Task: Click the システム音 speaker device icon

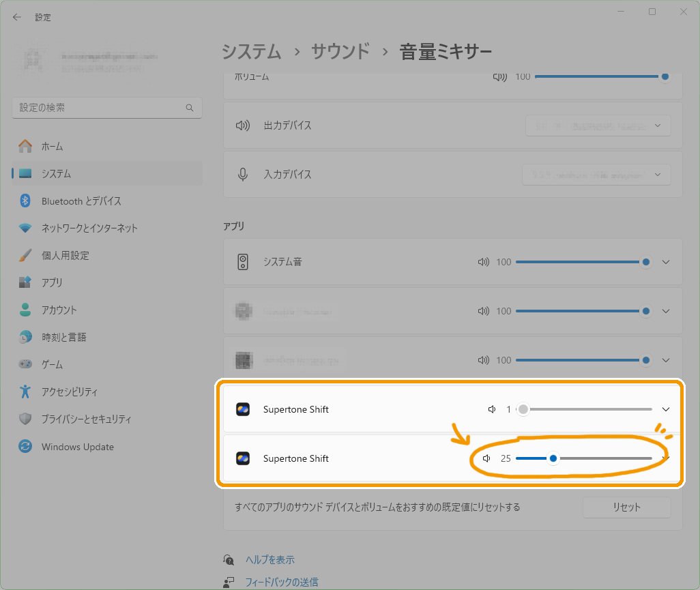Action: [x=243, y=261]
